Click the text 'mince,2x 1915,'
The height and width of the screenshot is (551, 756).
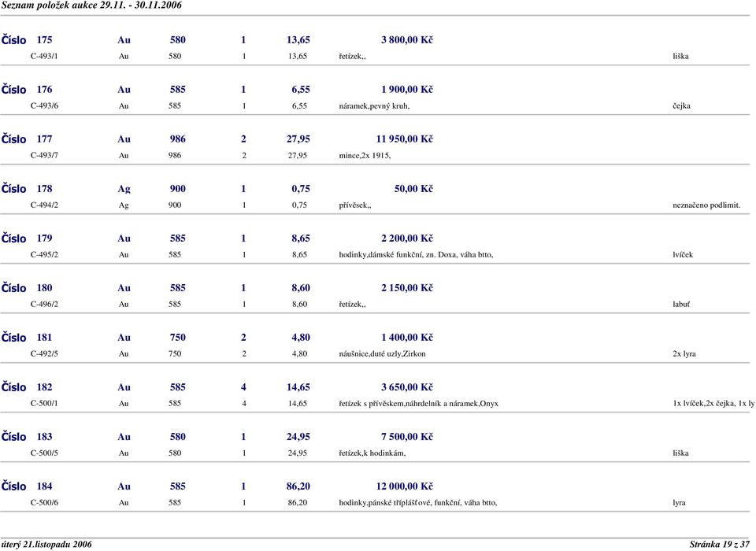coord(364,156)
